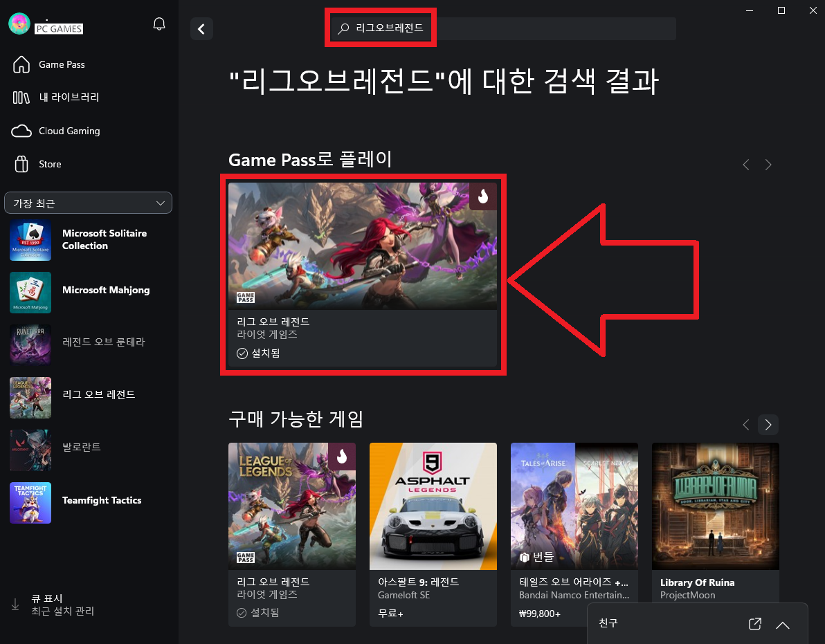Click the ₩99,800+ price text

(x=540, y=614)
